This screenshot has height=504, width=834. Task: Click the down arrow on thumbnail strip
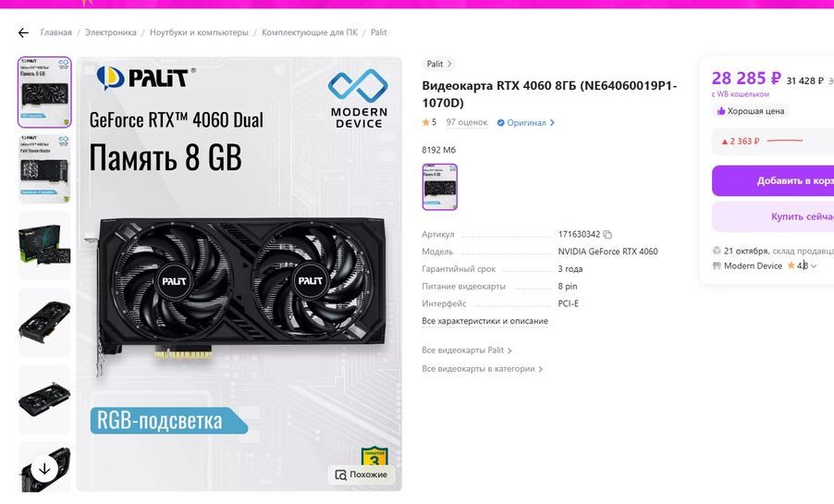pyautogui.click(x=44, y=469)
